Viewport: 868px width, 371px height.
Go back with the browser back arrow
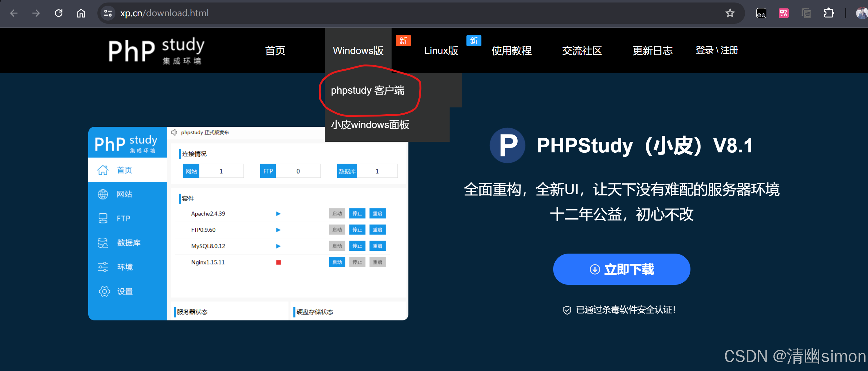click(14, 13)
